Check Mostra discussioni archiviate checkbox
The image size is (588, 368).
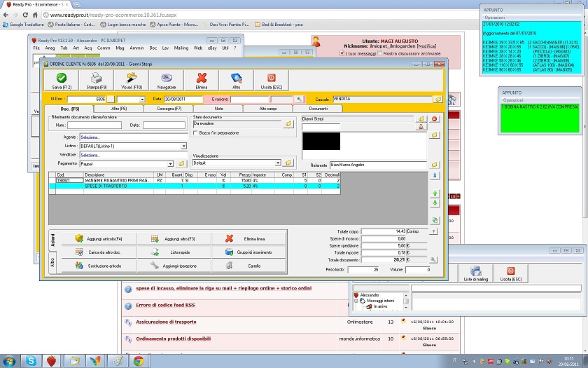(381, 53)
